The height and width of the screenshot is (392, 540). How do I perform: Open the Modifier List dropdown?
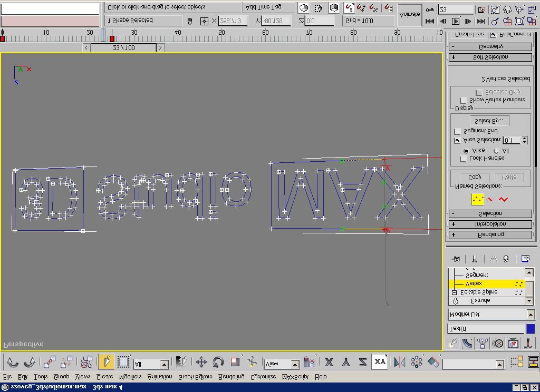click(x=531, y=314)
